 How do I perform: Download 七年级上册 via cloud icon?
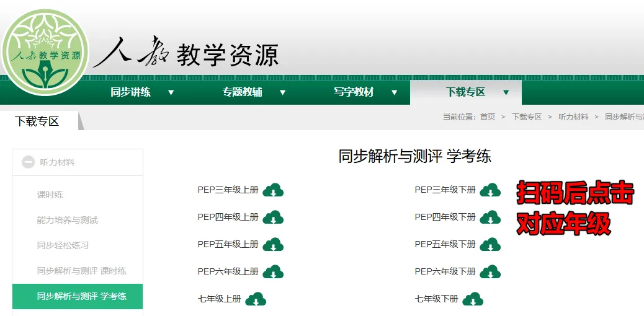click(x=256, y=299)
